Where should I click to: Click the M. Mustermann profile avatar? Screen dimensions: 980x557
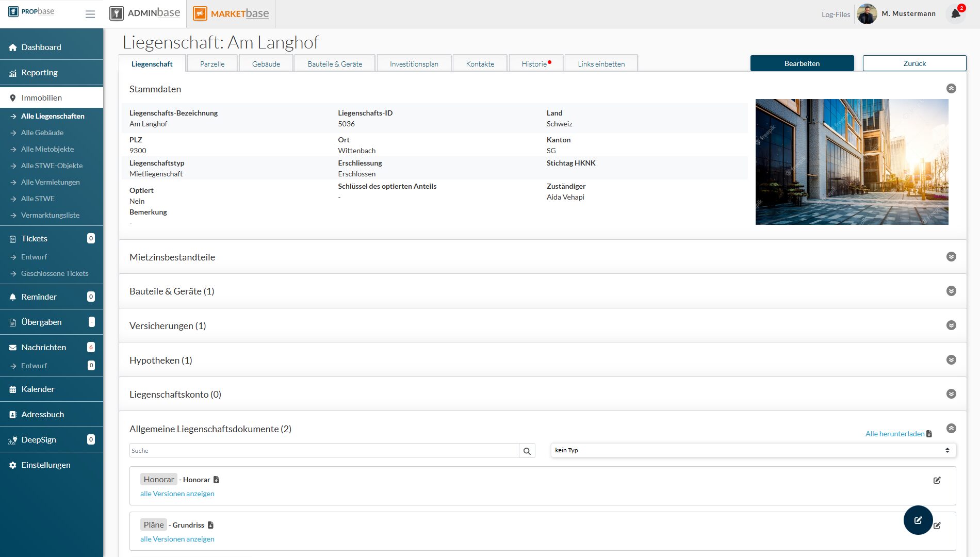pos(867,14)
